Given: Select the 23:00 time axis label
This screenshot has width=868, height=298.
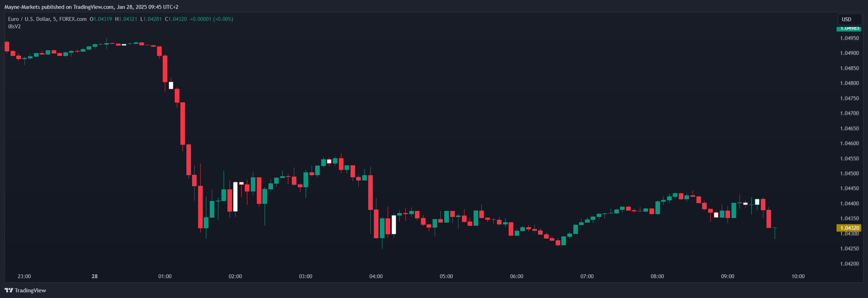Looking at the screenshot, I should coord(24,276).
